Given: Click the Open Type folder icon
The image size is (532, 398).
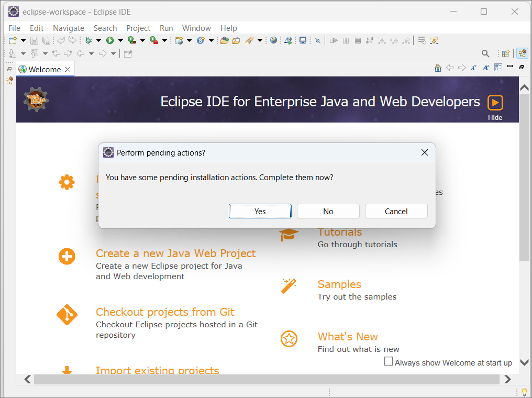Looking at the screenshot, I should click(224, 41).
